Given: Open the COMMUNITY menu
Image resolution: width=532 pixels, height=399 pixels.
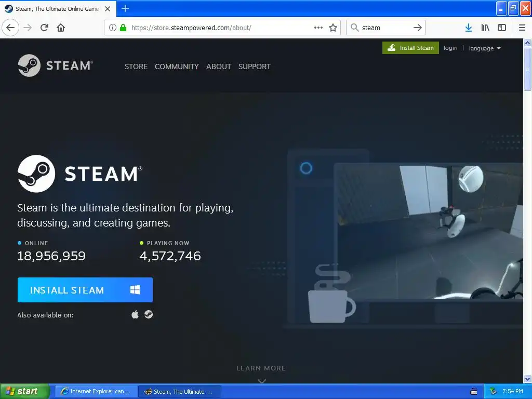Looking at the screenshot, I should (x=177, y=66).
